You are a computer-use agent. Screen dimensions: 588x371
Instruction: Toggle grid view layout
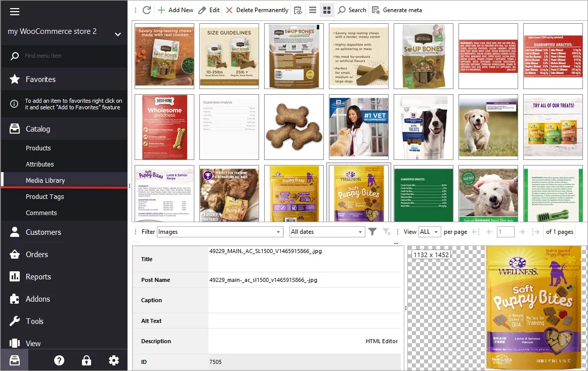(326, 10)
